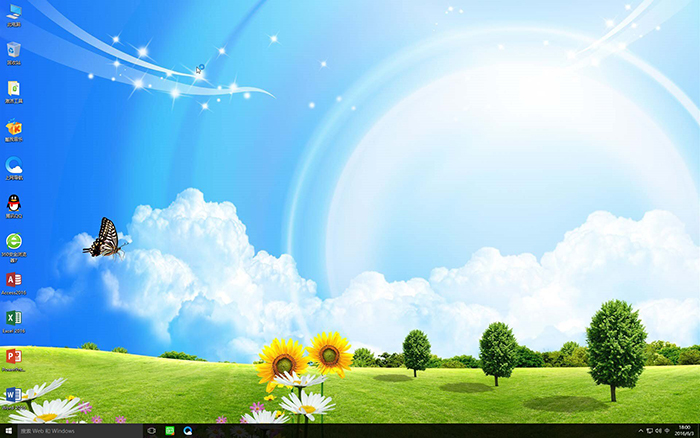Open the volume control in system tray
This screenshot has height=438, width=700.
click(657, 431)
